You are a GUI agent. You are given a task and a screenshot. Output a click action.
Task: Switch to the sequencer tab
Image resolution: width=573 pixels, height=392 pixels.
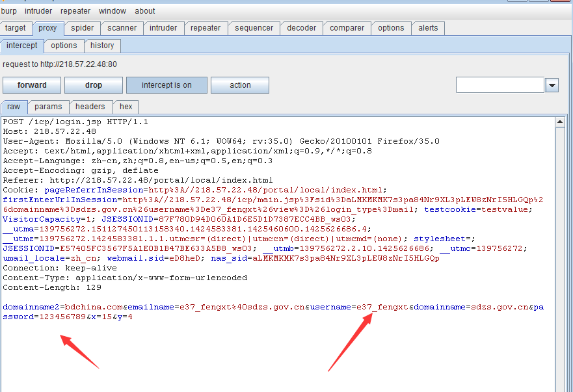pos(254,28)
